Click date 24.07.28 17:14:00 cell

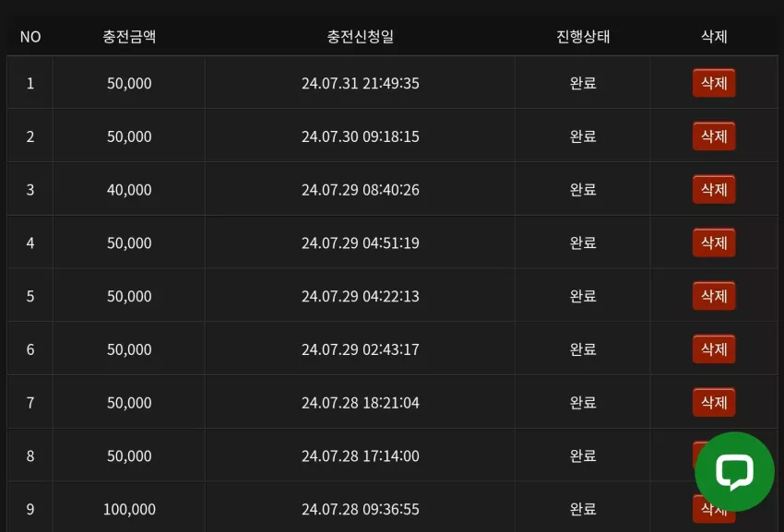point(360,456)
